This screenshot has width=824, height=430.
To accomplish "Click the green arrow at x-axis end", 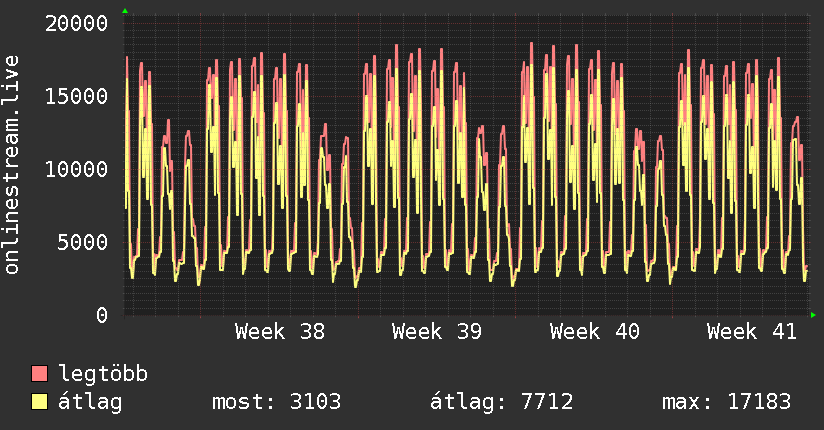I will coord(813,315).
